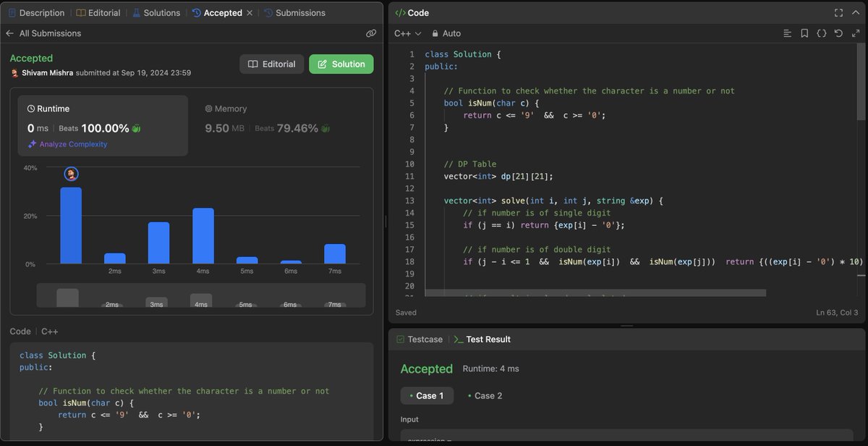This screenshot has height=446, width=868.
Task: Click Analyze Complexity
Action: tap(73, 144)
